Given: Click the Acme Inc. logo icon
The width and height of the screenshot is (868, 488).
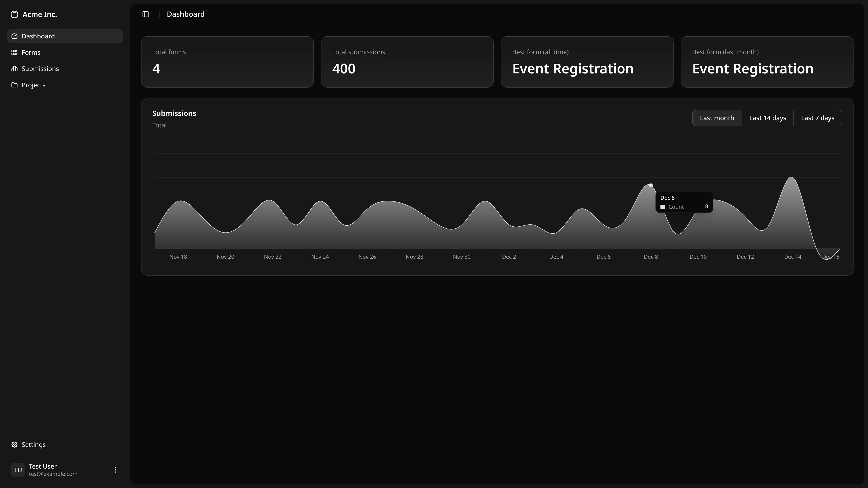Looking at the screenshot, I should coord(14,14).
